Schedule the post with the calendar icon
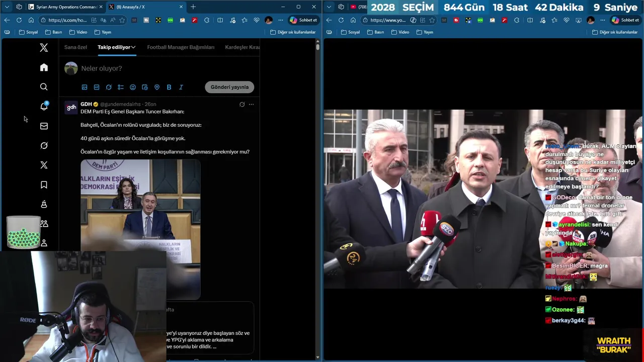The height and width of the screenshot is (362, 644). (145, 87)
